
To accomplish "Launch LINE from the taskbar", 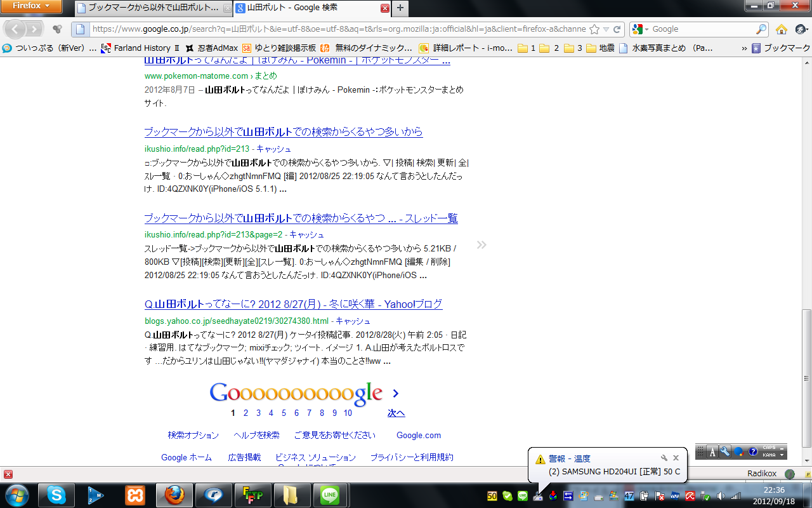I will tap(330, 495).
